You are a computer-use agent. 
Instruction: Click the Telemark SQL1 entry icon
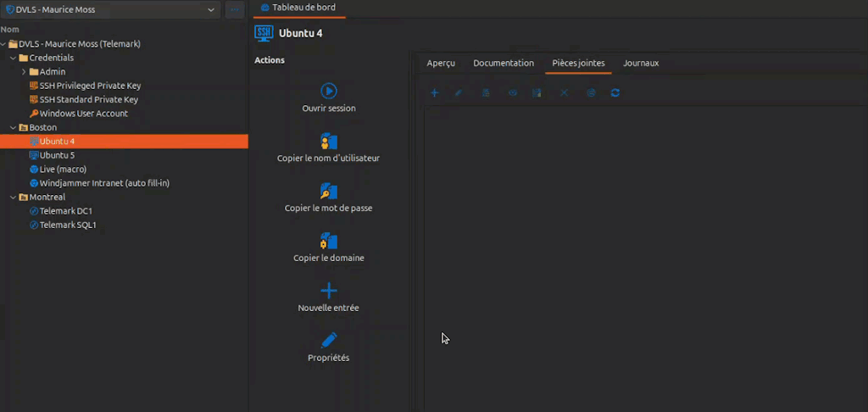click(34, 225)
